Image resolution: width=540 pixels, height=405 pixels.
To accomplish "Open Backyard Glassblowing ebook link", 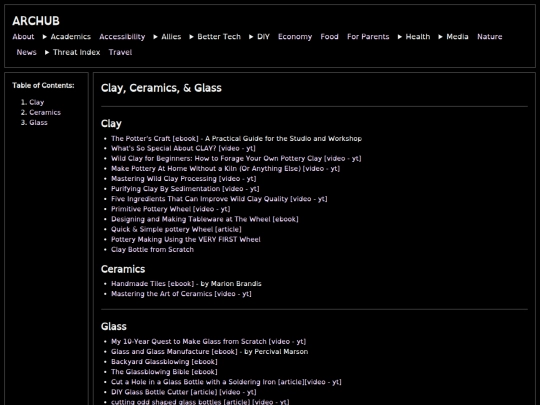I will 164,362.
